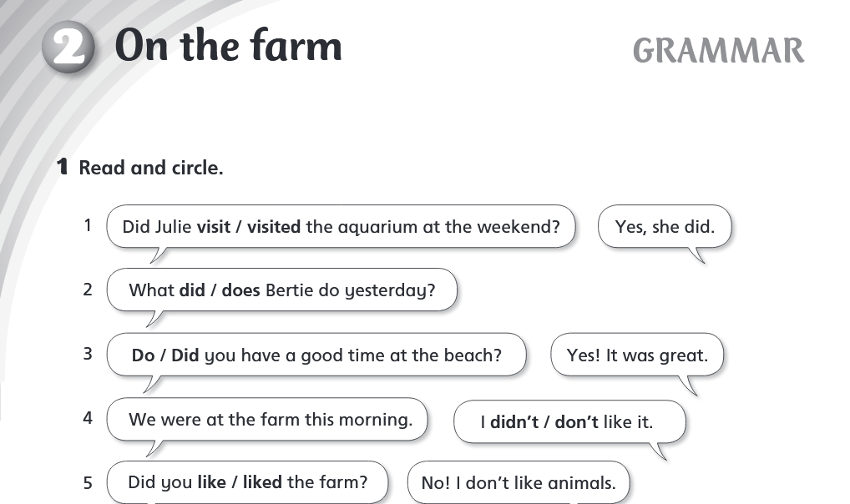
Task: Click the "No! I don't like animals." bubble
Action: [518, 482]
